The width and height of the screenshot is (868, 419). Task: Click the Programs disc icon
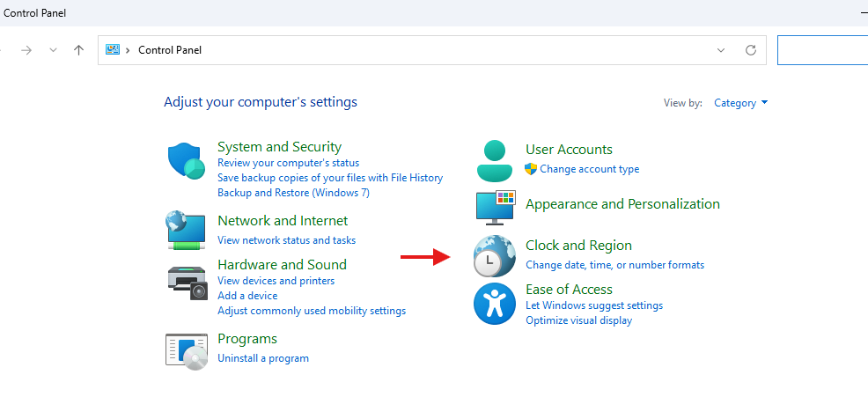tap(187, 349)
